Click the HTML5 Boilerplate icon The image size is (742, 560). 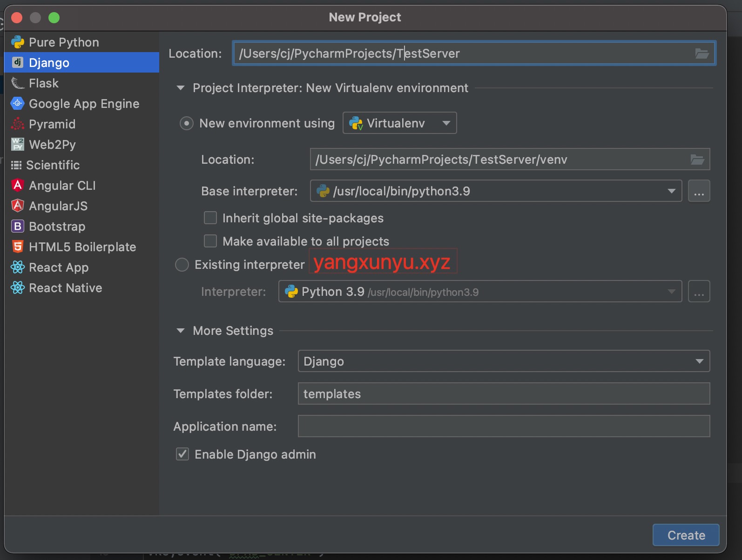[x=18, y=247]
